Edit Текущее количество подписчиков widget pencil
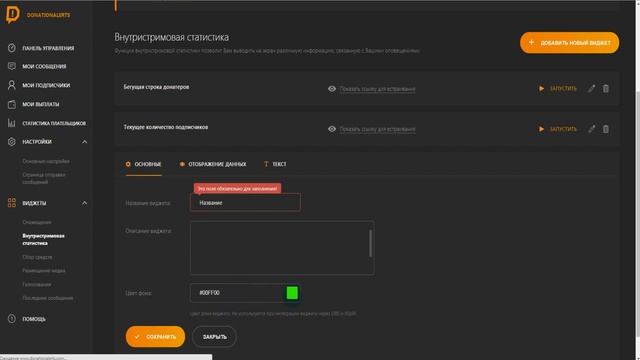 click(x=591, y=129)
